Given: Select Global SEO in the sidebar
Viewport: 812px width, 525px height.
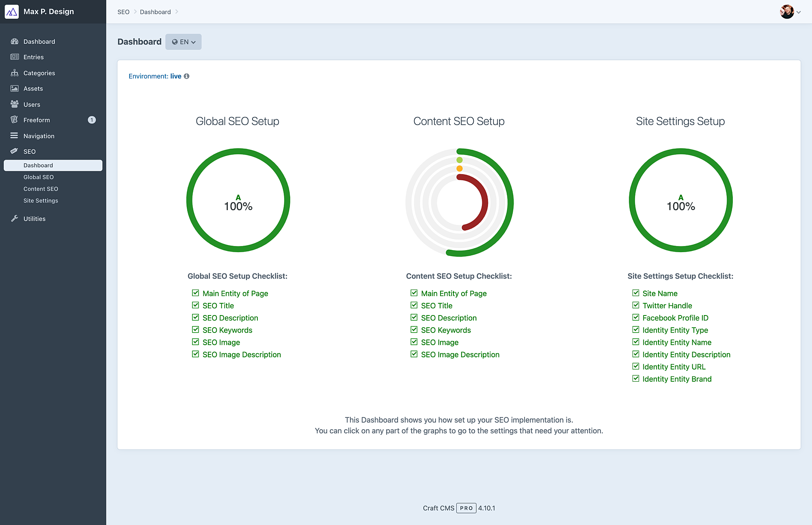Looking at the screenshot, I should coord(39,177).
